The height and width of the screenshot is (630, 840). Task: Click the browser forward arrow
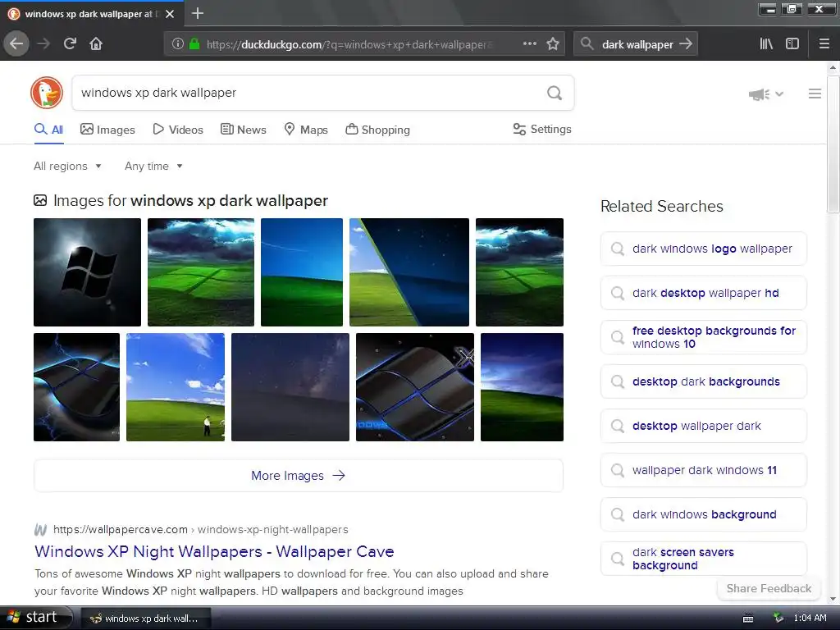(43, 44)
